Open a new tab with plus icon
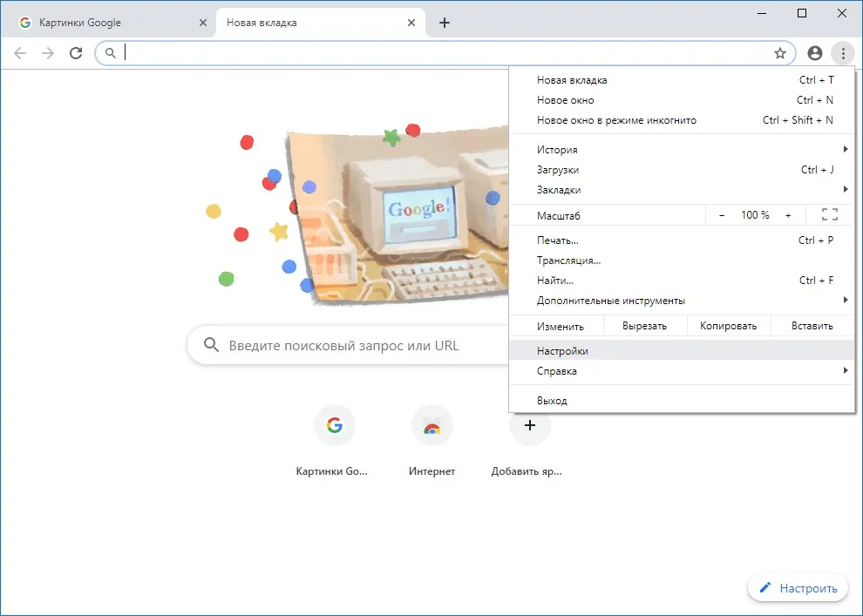The image size is (863, 616). 445,23
